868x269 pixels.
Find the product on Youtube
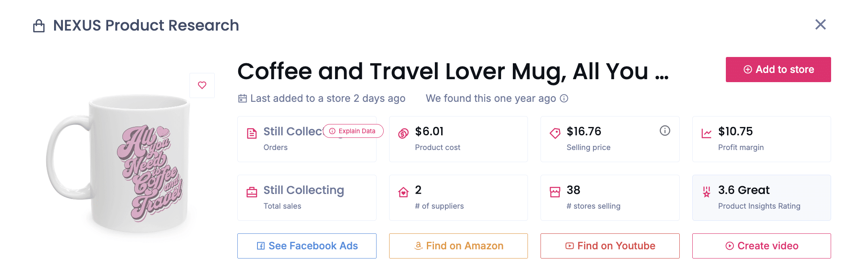(x=610, y=246)
